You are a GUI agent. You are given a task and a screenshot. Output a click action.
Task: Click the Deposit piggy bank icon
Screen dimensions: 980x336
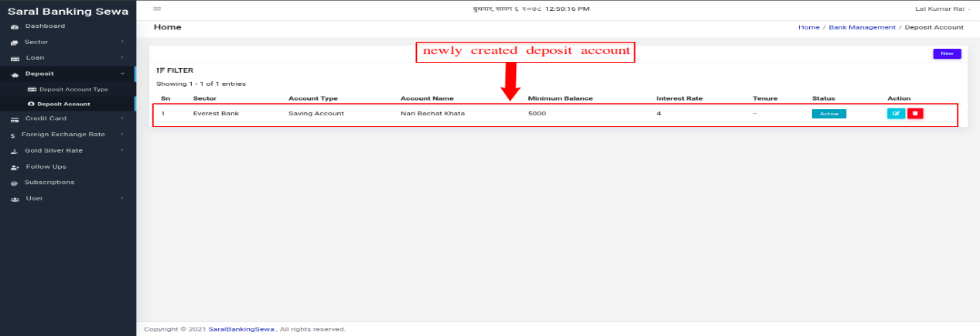(x=15, y=74)
